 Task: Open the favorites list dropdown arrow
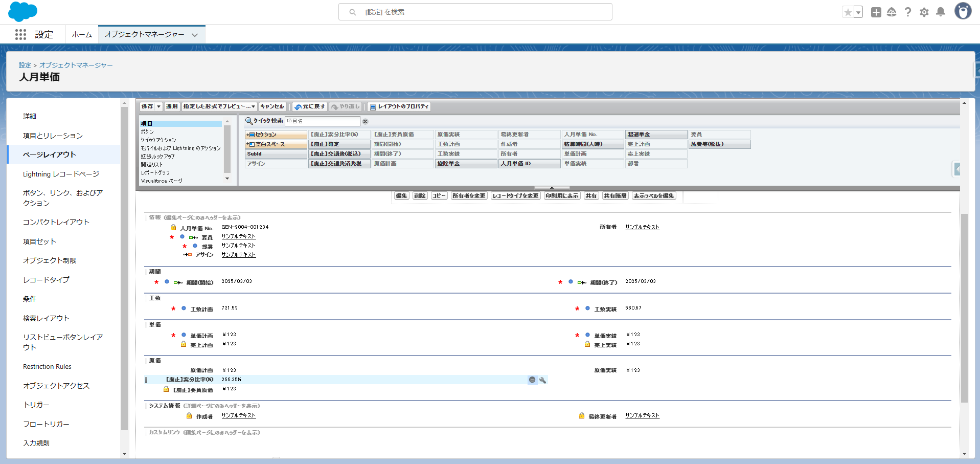[x=858, y=12]
